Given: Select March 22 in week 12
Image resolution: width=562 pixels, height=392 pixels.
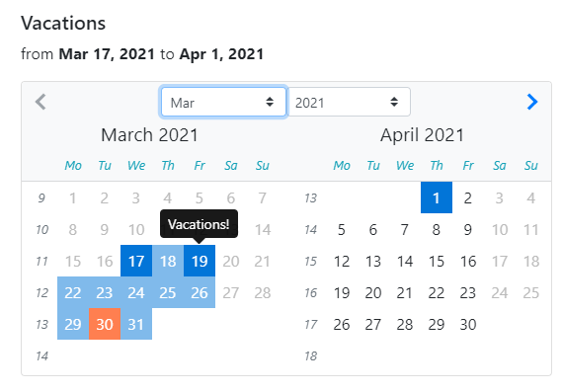Looking at the screenshot, I should point(73,292).
